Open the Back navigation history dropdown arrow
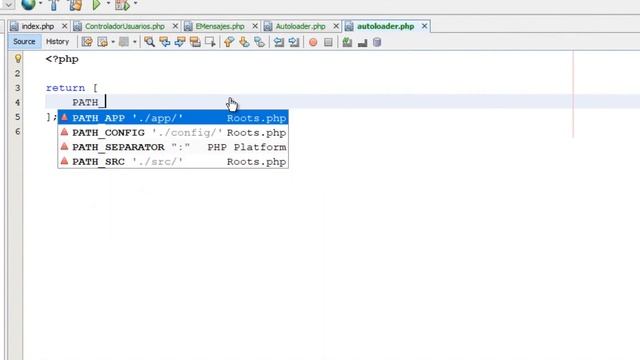This screenshot has width=640, height=360. 113,42
